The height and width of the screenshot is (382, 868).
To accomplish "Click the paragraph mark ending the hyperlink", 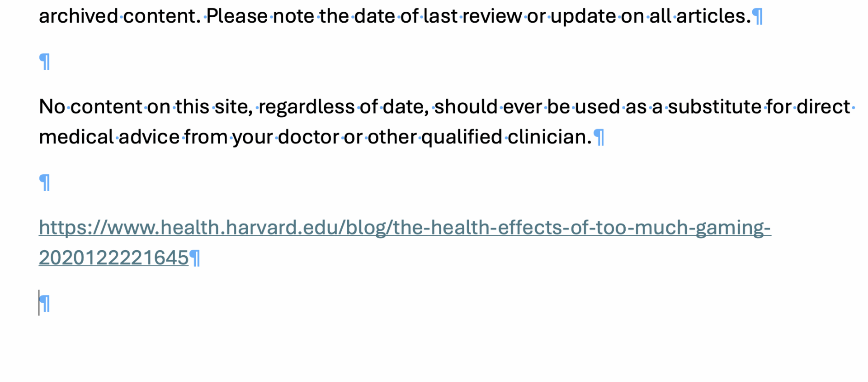I will (x=195, y=258).
